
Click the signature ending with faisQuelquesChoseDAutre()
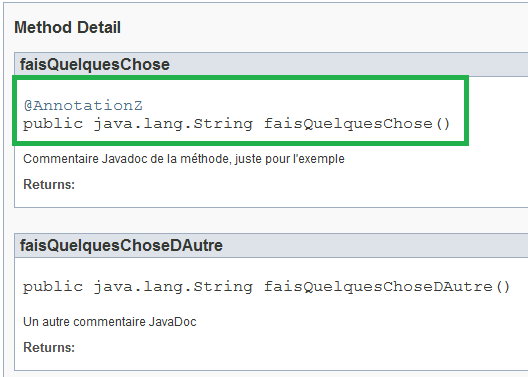coord(267,287)
